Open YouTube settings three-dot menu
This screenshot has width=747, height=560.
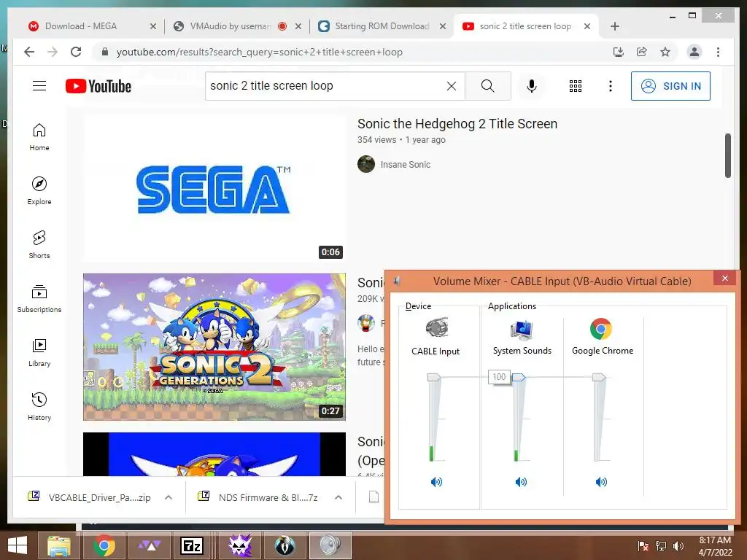[x=611, y=86]
